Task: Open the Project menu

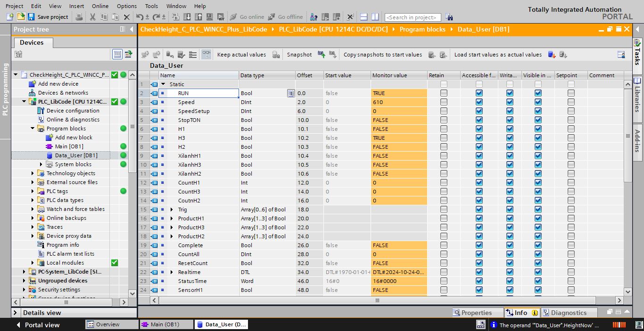Action: (14, 6)
